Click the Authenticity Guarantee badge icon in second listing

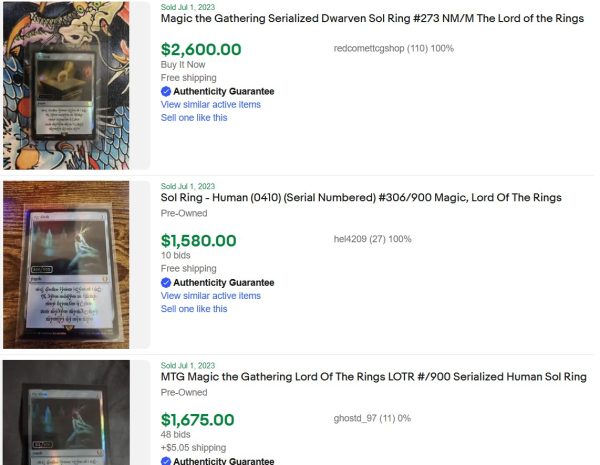(x=166, y=283)
